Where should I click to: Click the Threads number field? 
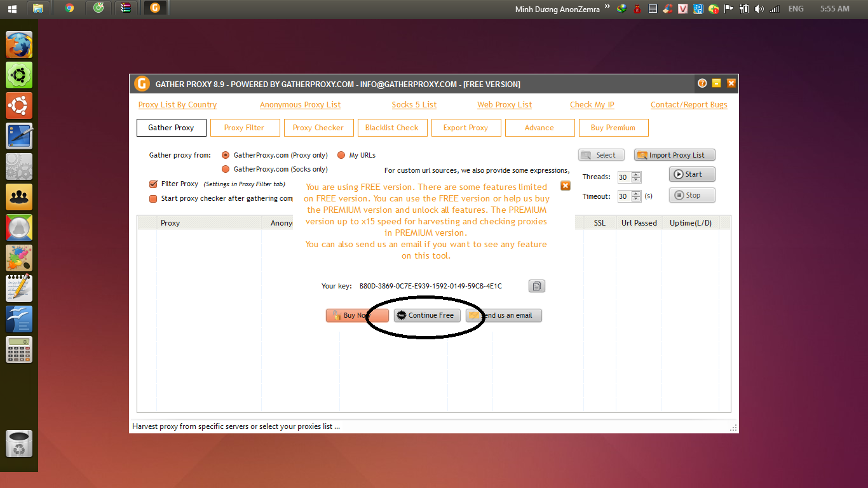pyautogui.click(x=624, y=177)
